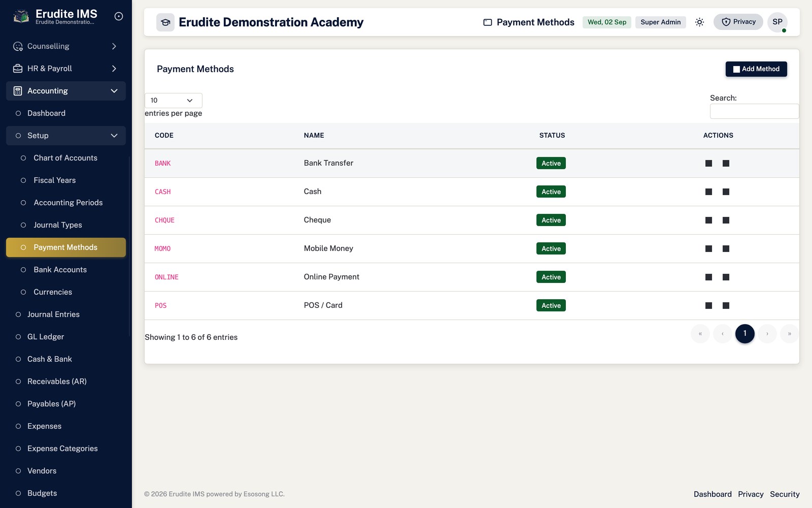Screen dimensions: 812x508
Task: Click the right action icon in MOMO row
Action: pyautogui.click(x=726, y=248)
